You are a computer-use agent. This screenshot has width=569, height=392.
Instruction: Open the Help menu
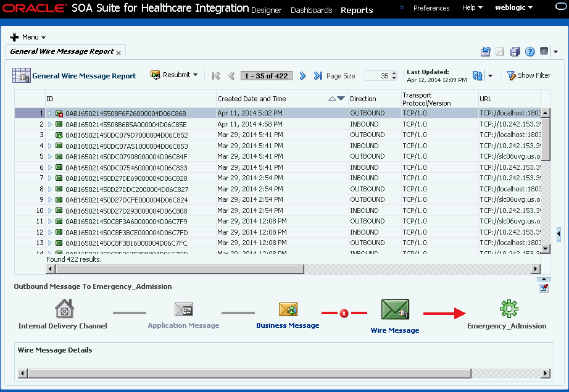tap(472, 7)
